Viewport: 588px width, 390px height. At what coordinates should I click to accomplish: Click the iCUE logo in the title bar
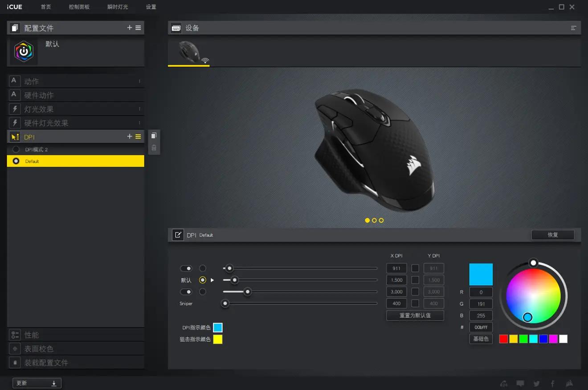coord(15,7)
